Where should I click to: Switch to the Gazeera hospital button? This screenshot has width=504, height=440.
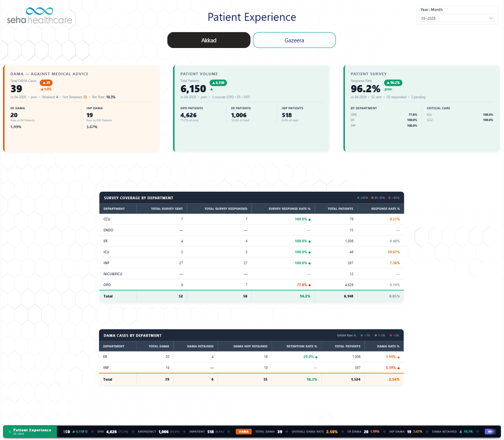pyautogui.click(x=294, y=40)
